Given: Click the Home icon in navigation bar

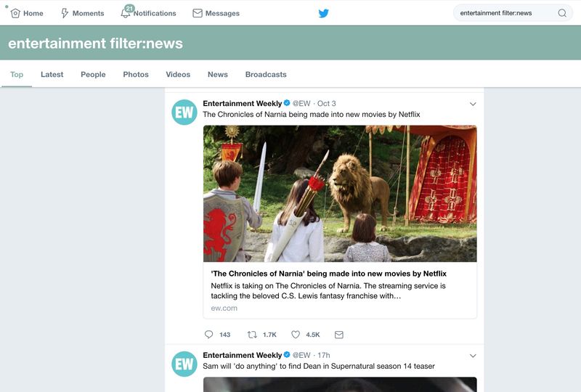Looking at the screenshot, I should click(x=15, y=13).
